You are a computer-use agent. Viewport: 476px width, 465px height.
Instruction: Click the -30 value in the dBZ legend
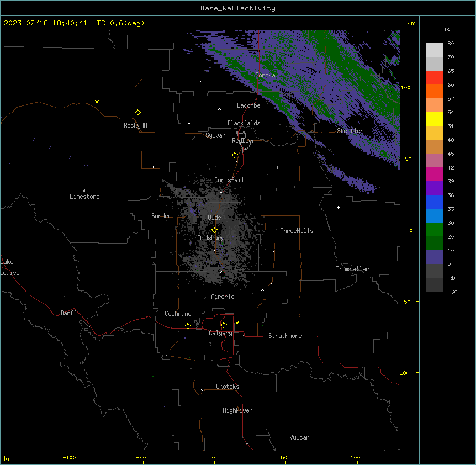(x=452, y=292)
